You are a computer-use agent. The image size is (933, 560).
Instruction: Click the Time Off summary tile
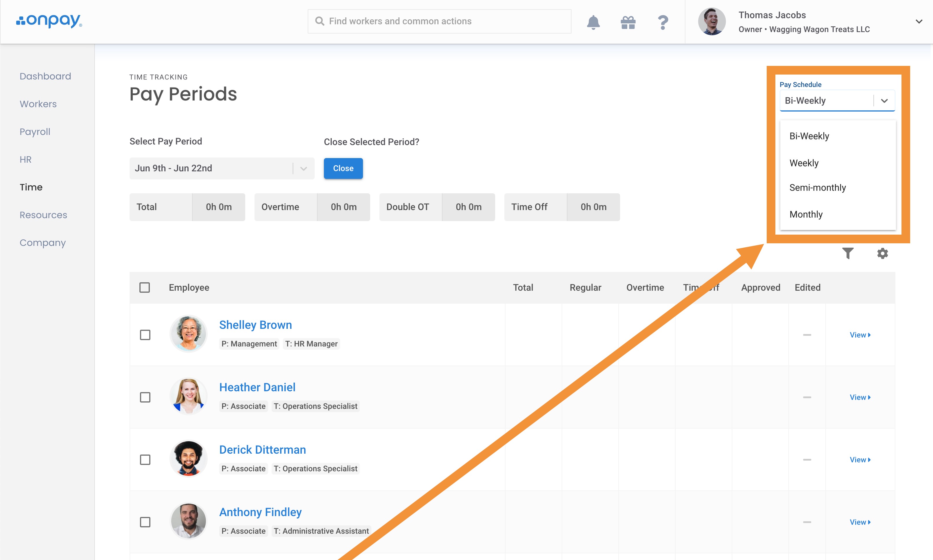(562, 207)
